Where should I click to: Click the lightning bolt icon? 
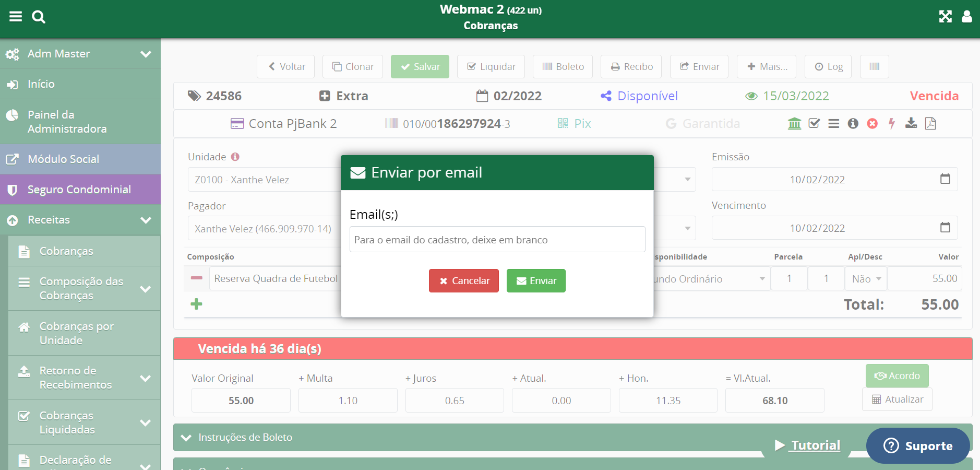[892, 124]
